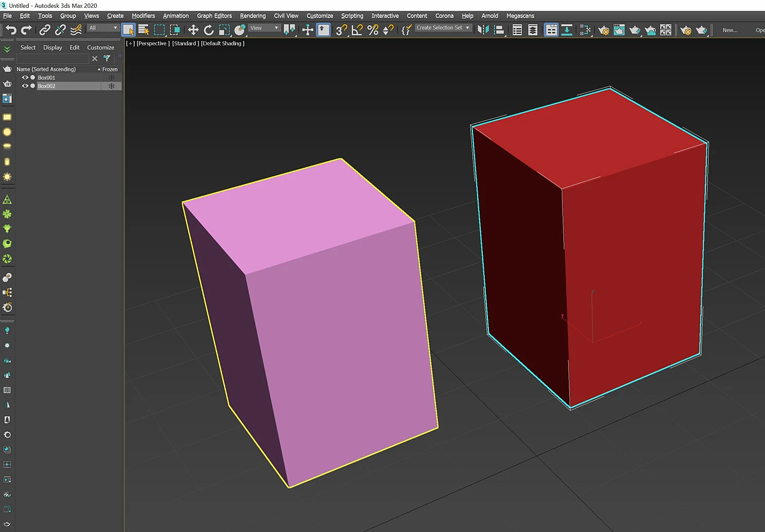Viewport: 765px width, 532px height.
Task: Select the Select and Rotate tool
Action: pyautogui.click(x=209, y=30)
